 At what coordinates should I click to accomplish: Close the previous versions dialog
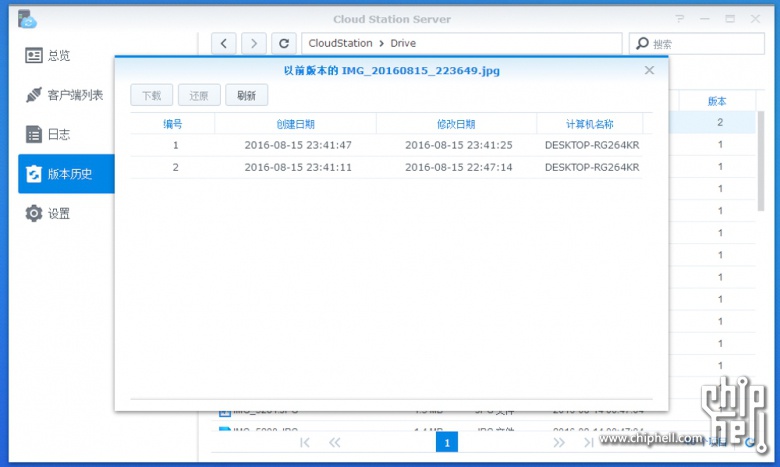click(x=649, y=70)
